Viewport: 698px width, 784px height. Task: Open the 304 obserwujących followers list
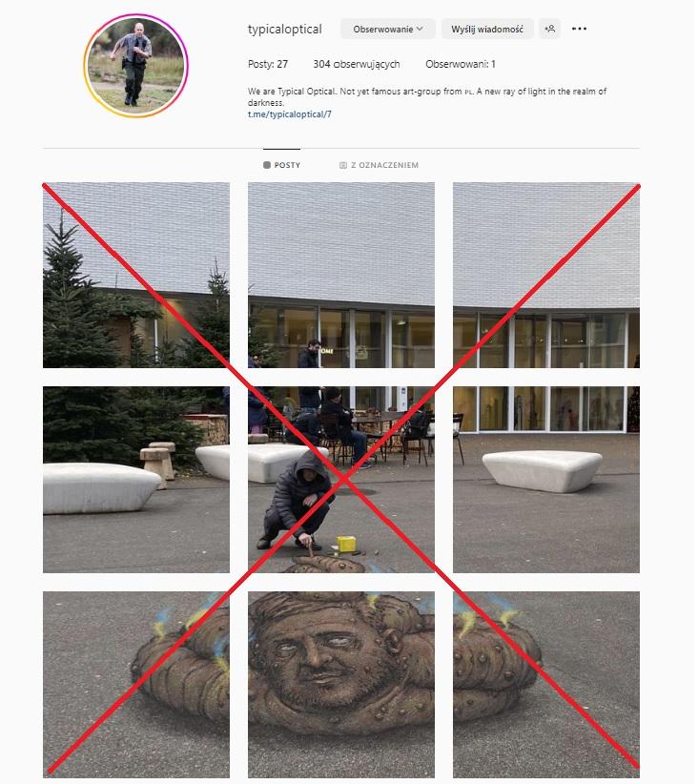(359, 64)
